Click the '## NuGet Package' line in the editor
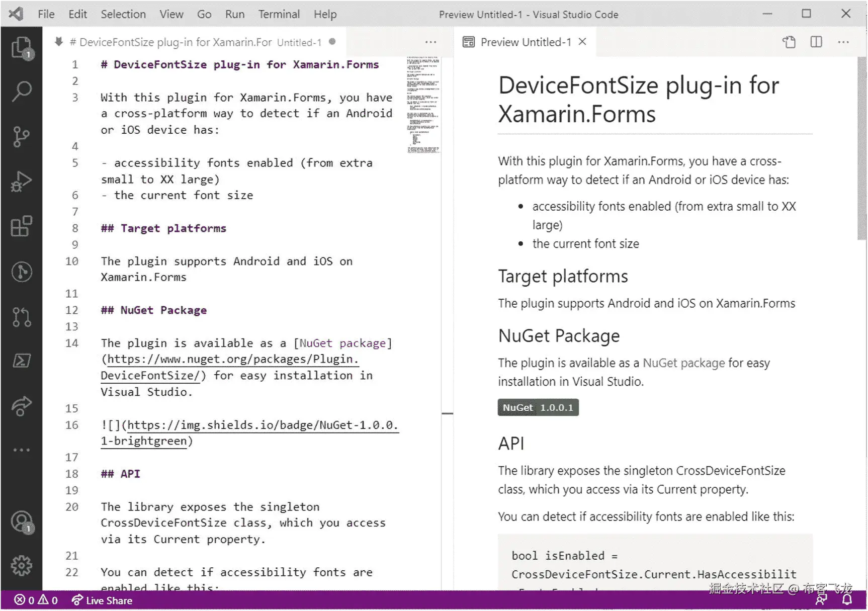868x611 pixels. [x=153, y=310]
